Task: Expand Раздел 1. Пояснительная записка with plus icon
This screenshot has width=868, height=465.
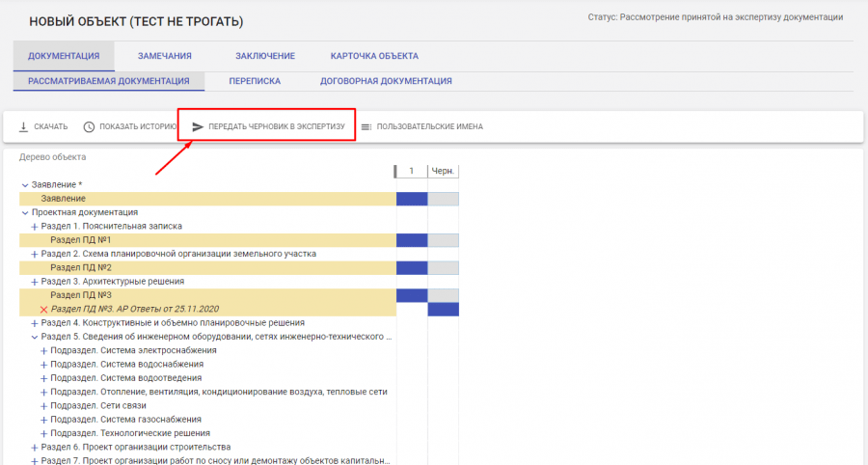Action: (x=35, y=226)
